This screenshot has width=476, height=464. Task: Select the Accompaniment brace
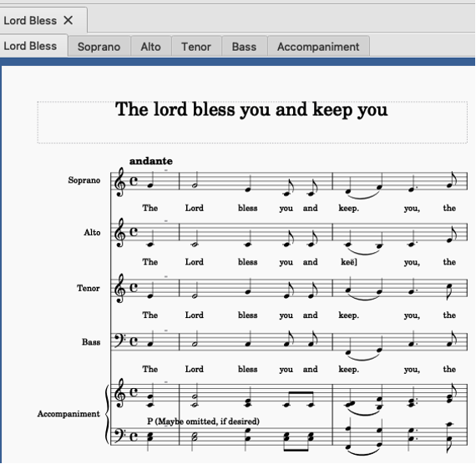pyautogui.click(x=107, y=415)
